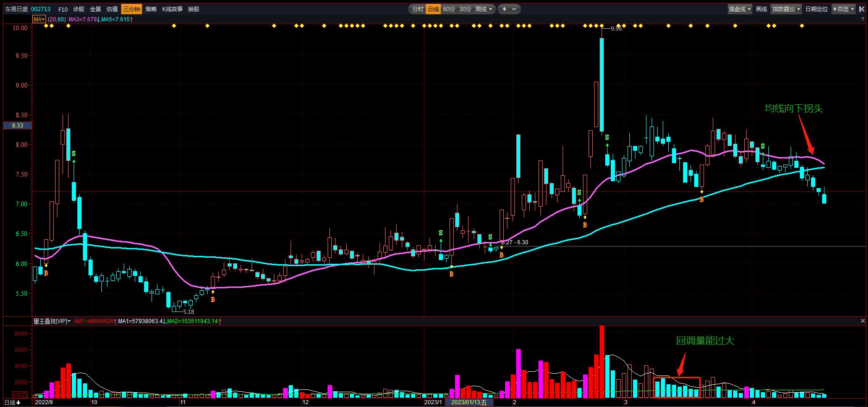Click the 画线 drawing button

761,9
